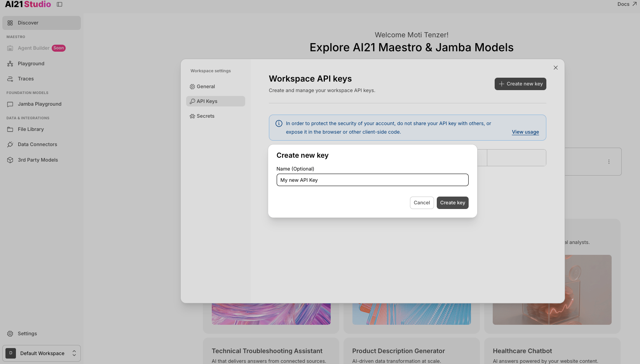Screen dimensions: 640x364
Task: Click the info icon in the security notice
Action: [279, 124]
